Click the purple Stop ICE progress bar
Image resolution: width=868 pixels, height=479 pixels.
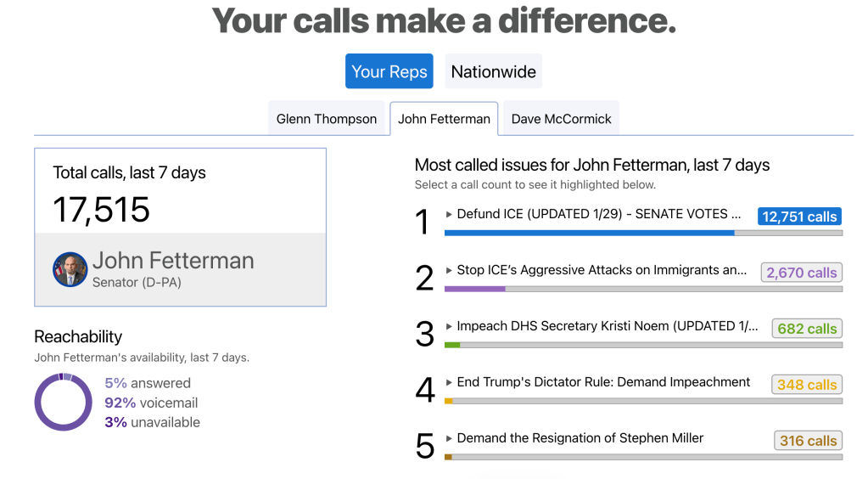pyautogui.click(x=474, y=289)
